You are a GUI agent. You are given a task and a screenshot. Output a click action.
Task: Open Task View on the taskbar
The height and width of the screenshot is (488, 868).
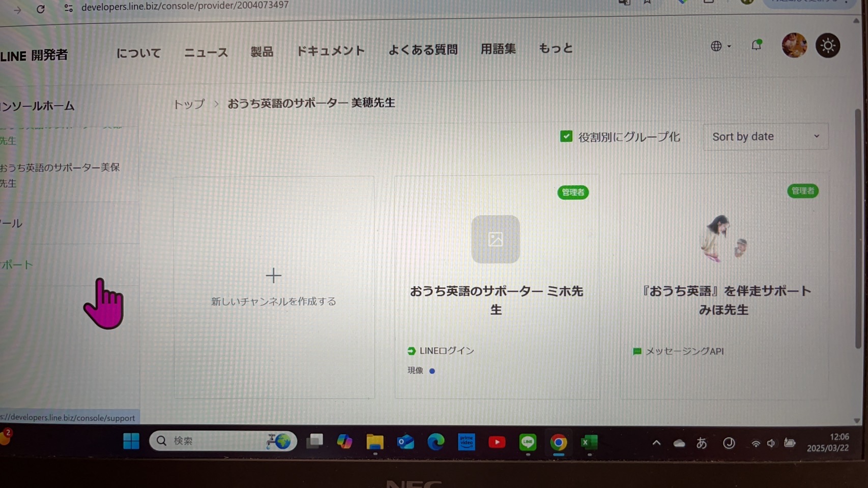click(x=314, y=441)
